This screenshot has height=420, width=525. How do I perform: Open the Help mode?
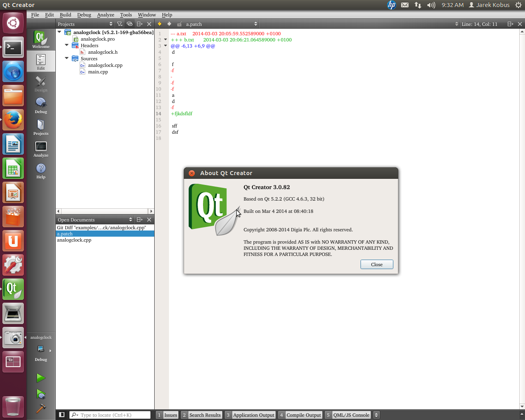[x=41, y=170]
